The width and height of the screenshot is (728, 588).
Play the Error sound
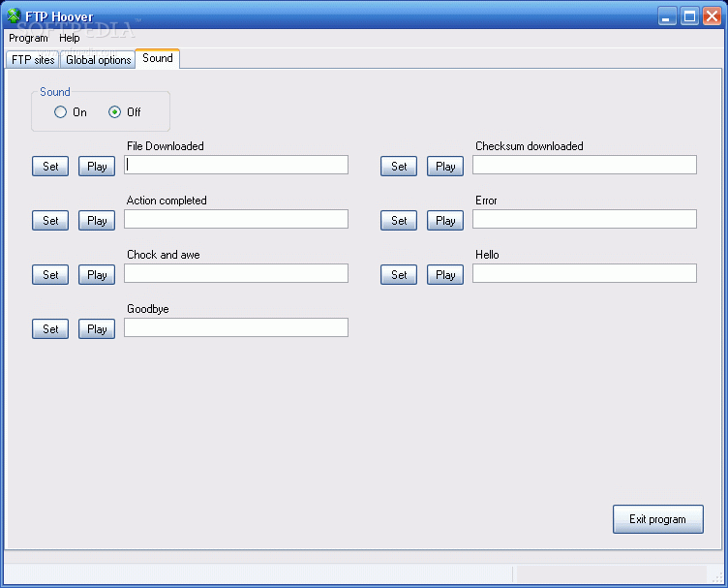(445, 221)
